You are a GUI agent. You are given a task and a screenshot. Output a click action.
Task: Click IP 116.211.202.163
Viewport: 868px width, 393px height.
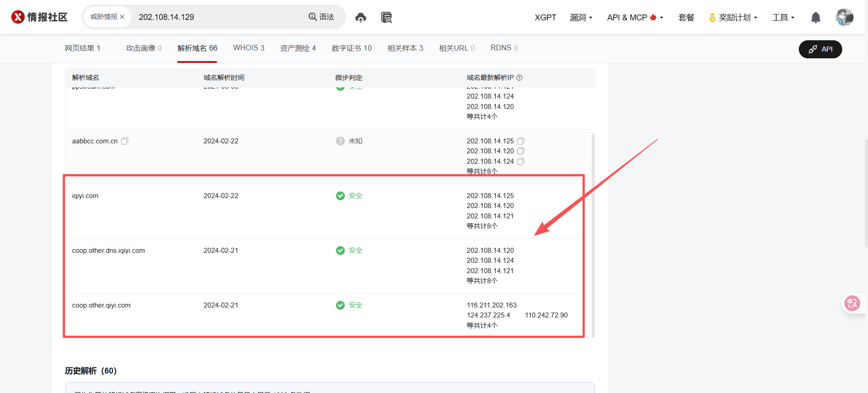click(492, 305)
